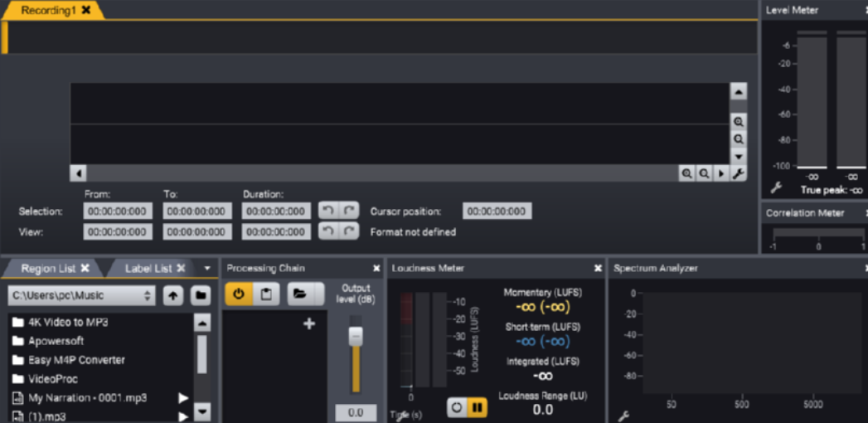The height and width of the screenshot is (423, 868).
Task: Adjust the Output level slider handle
Action: click(x=356, y=337)
